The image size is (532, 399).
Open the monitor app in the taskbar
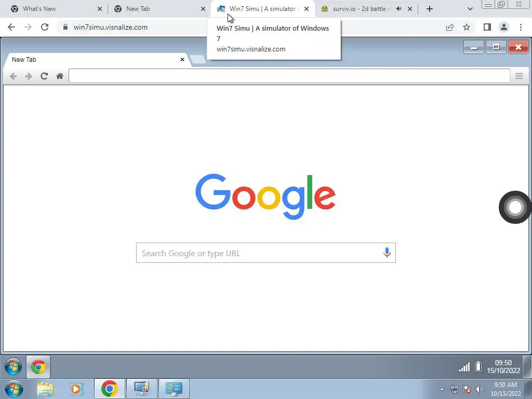pyautogui.click(x=141, y=389)
